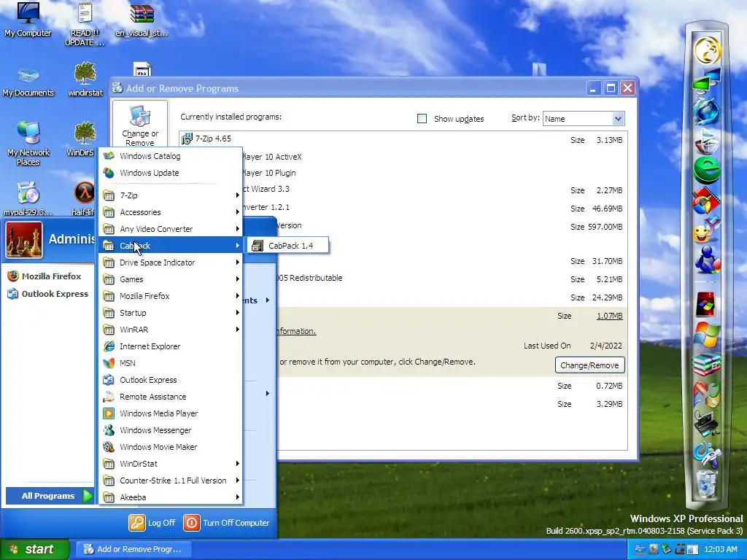Image resolution: width=747 pixels, height=560 pixels.
Task: Open Drive Space Indicator folder
Action: point(171,262)
